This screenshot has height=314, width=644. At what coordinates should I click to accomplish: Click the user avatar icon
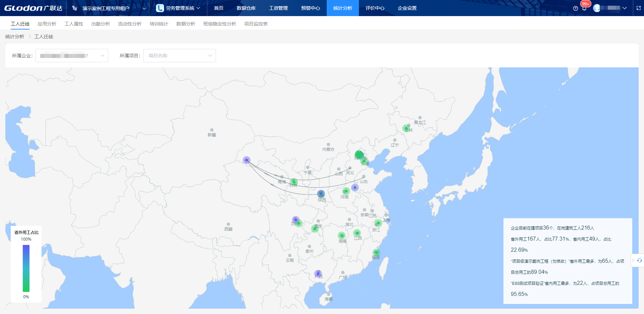[x=597, y=8]
